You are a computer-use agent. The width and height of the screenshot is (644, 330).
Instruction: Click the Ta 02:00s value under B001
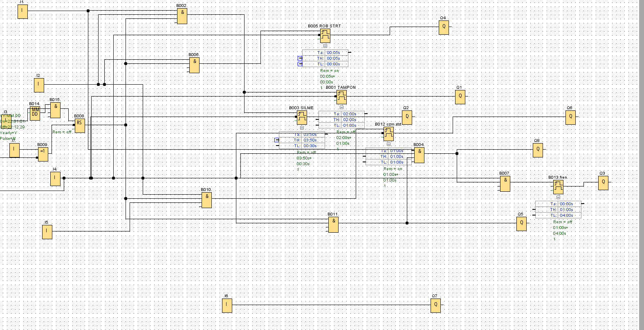click(350, 114)
